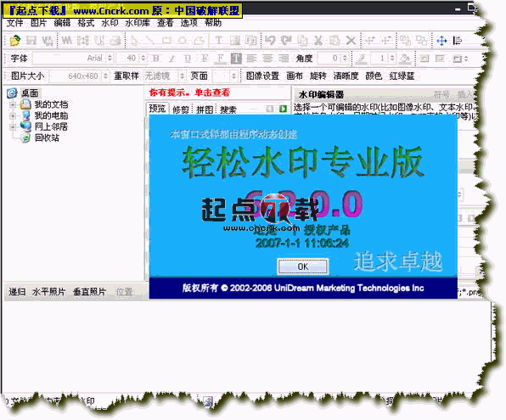506x420 pixels.
Task: Click the line drawing tool
Action: 149,41
